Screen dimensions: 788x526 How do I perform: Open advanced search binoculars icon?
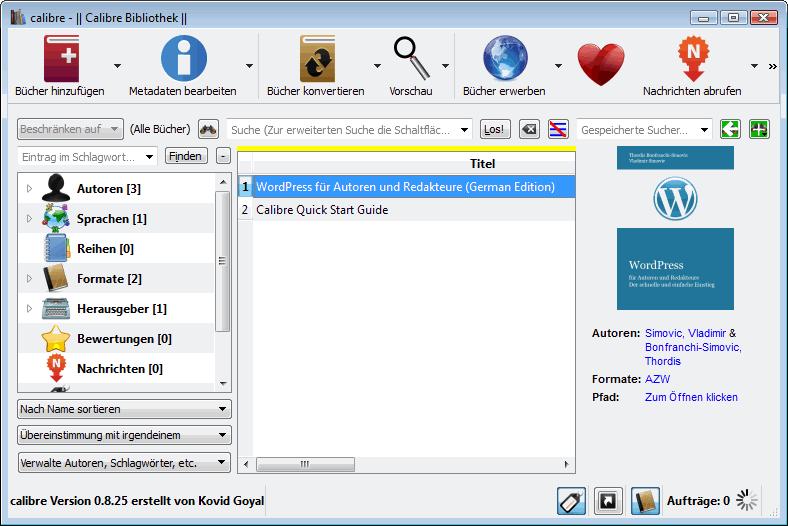coord(208,130)
